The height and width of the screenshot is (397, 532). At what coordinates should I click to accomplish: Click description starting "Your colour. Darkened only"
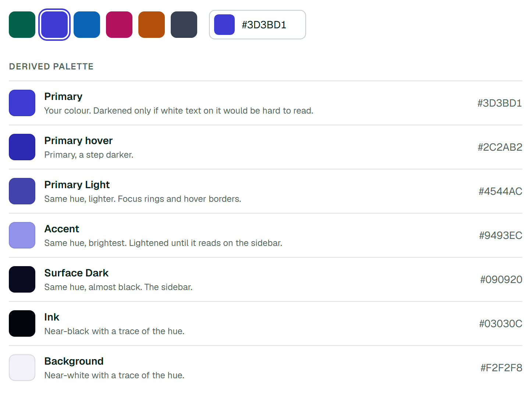[179, 111]
